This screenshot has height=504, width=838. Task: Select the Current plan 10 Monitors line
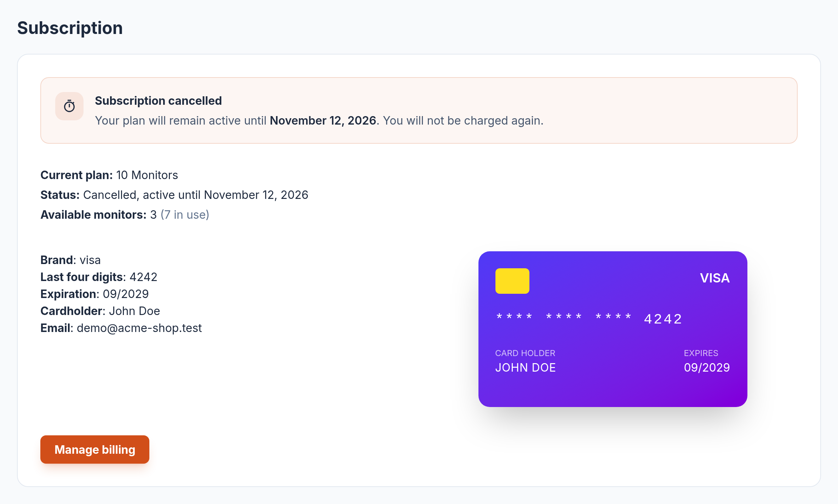click(x=109, y=175)
